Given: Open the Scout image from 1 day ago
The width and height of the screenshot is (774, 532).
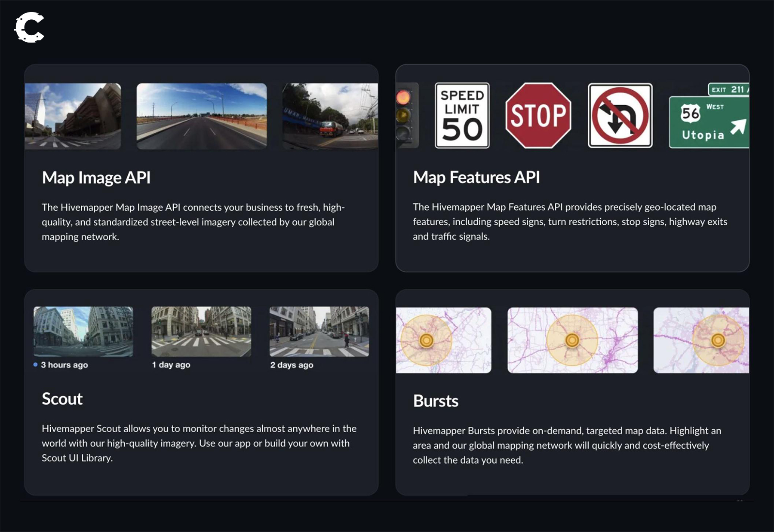Looking at the screenshot, I should pos(201,331).
